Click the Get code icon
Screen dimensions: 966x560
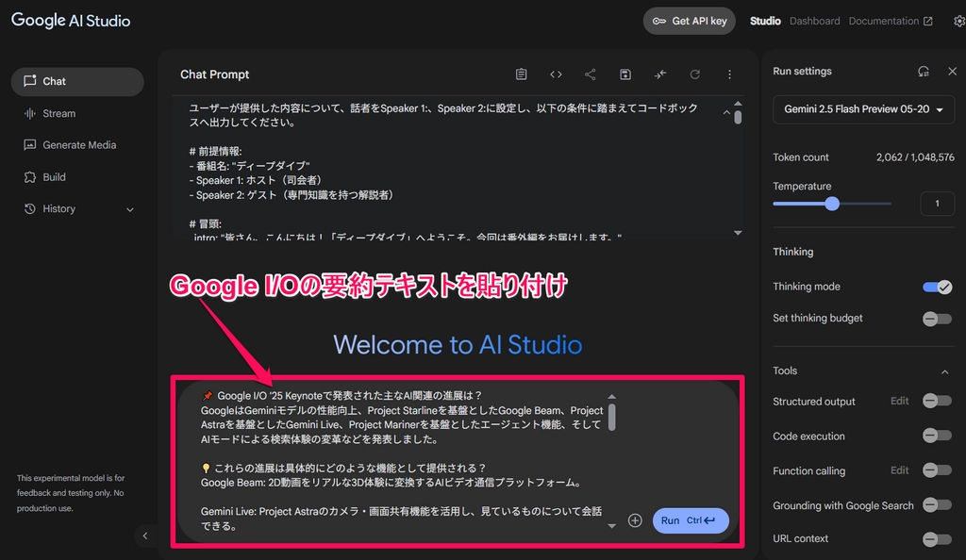pyautogui.click(x=556, y=74)
